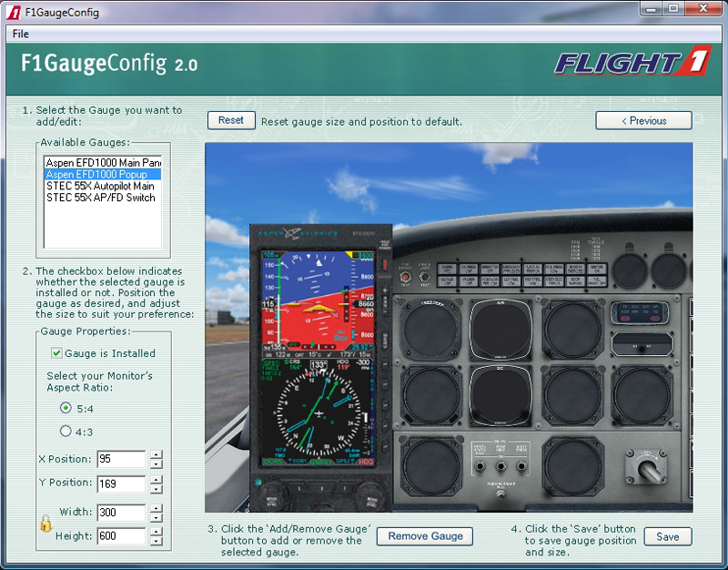Click the F1GaugeConfig title bar icon
The width and height of the screenshot is (728, 570).
pos(14,12)
